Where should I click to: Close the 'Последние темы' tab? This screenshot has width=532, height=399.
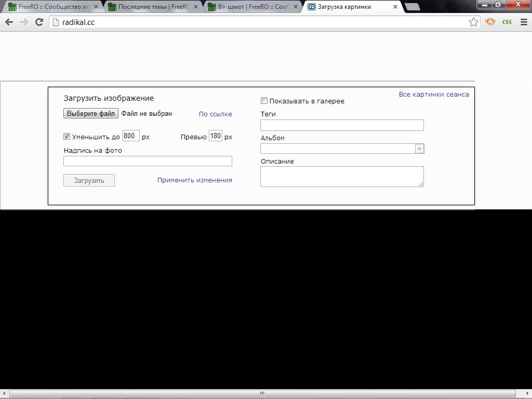tap(196, 7)
